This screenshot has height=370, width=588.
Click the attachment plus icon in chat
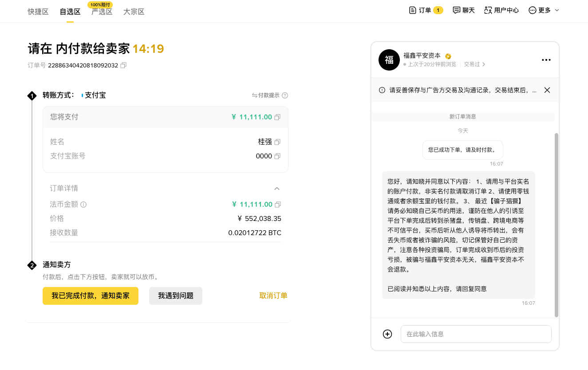pyautogui.click(x=387, y=334)
